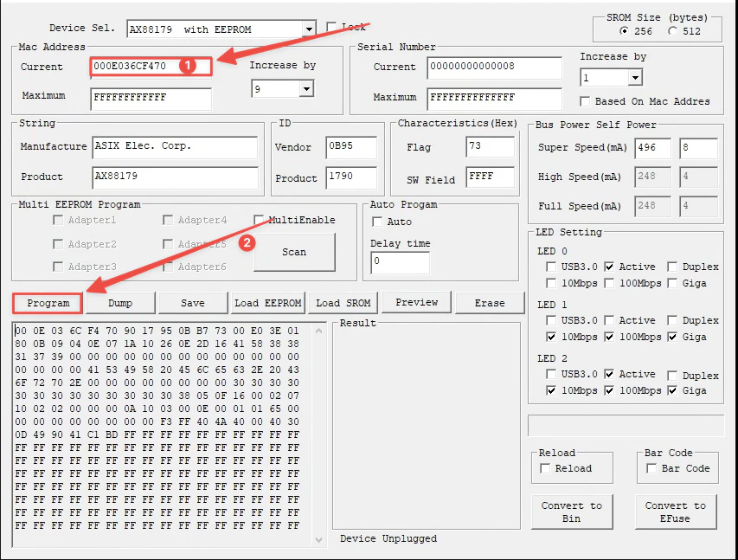Image resolution: width=738 pixels, height=560 pixels.
Task: Toggle LED 0 USB3.0 checkbox
Action: tap(551, 267)
